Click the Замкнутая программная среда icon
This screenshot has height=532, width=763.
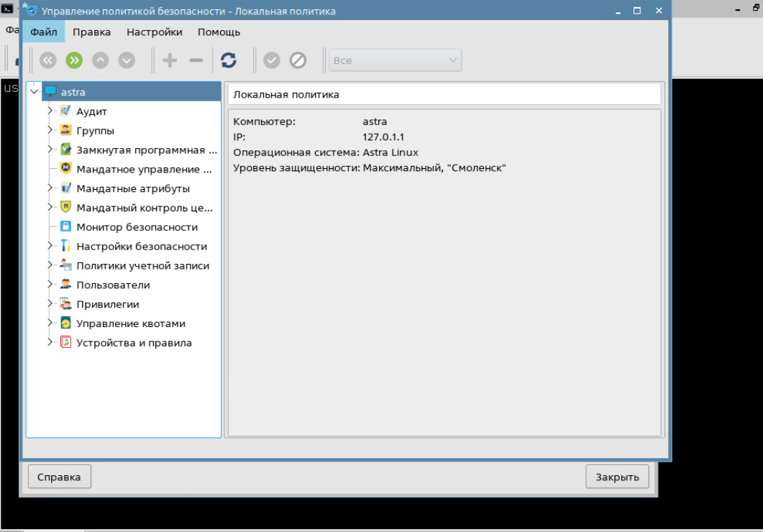point(65,150)
